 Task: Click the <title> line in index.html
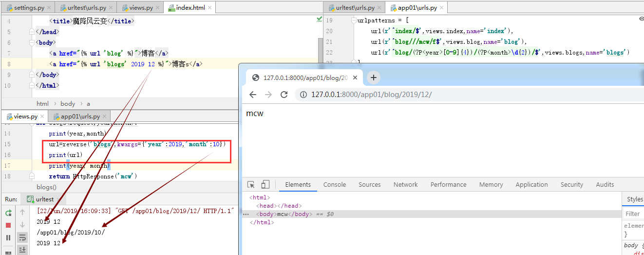91,21
